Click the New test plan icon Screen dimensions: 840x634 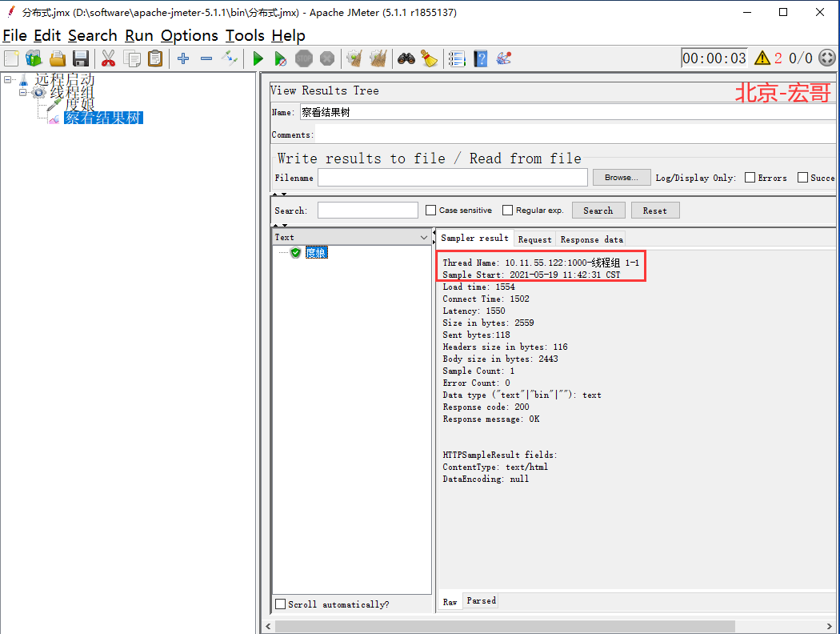point(11,58)
